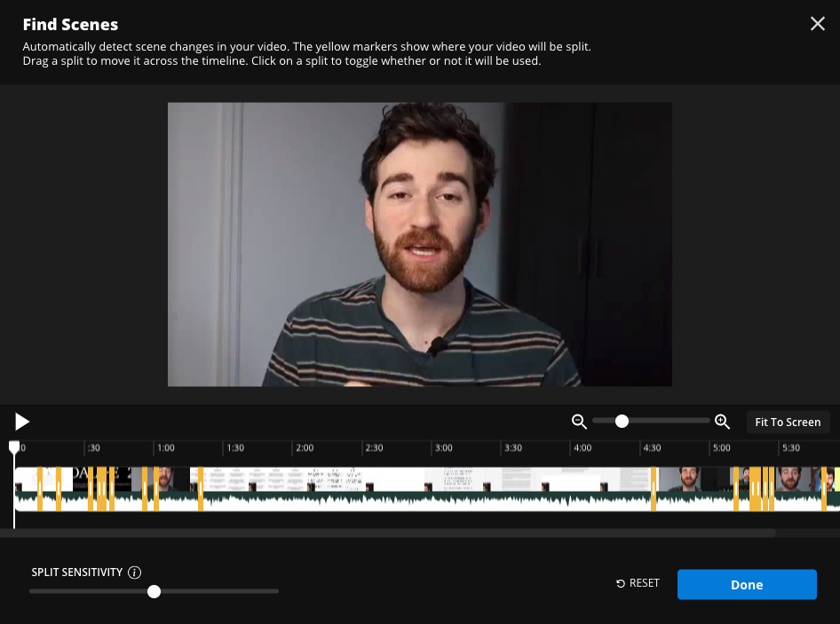Image resolution: width=840 pixels, height=624 pixels.
Task: Click the 1:00 mark on the ruler
Action: click(x=165, y=447)
